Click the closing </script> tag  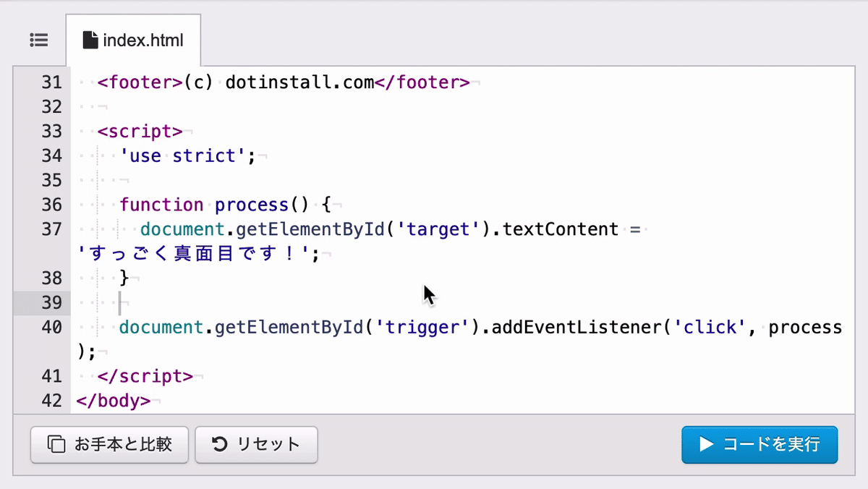[x=145, y=376]
